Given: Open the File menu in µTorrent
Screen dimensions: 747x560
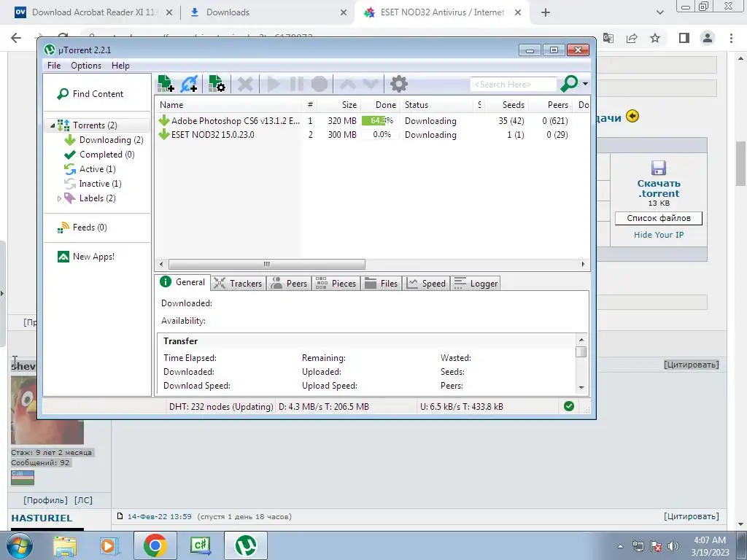Looking at the screenshot, I should (54, 65).
